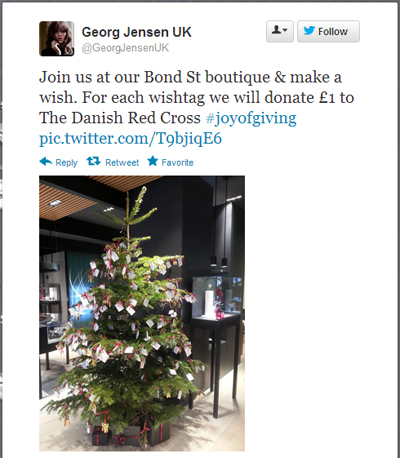
Task: Open the Christmas tree photo attachment
Action: 142,313
